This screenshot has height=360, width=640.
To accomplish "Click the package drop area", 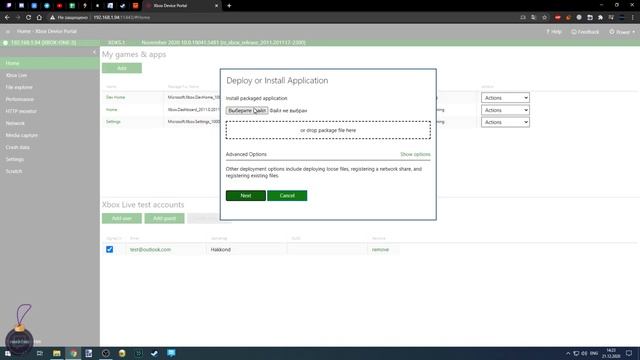I will tap(328, 130).
